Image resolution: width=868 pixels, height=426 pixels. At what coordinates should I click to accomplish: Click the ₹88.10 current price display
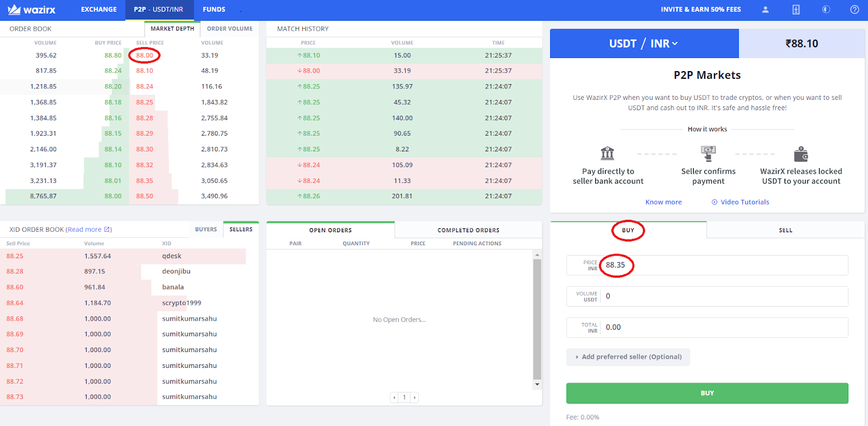pyautogui.click(x=802, y=43)
